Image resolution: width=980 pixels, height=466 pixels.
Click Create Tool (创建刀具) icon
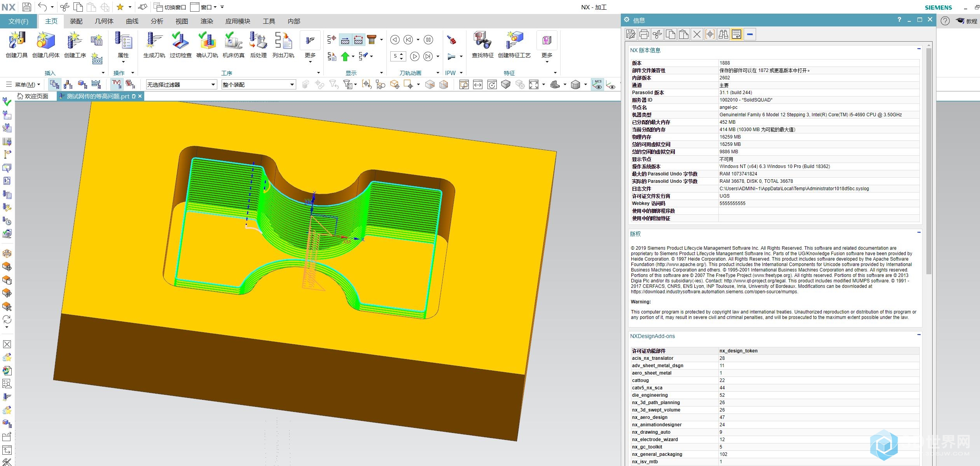click(x=17, y=40)
